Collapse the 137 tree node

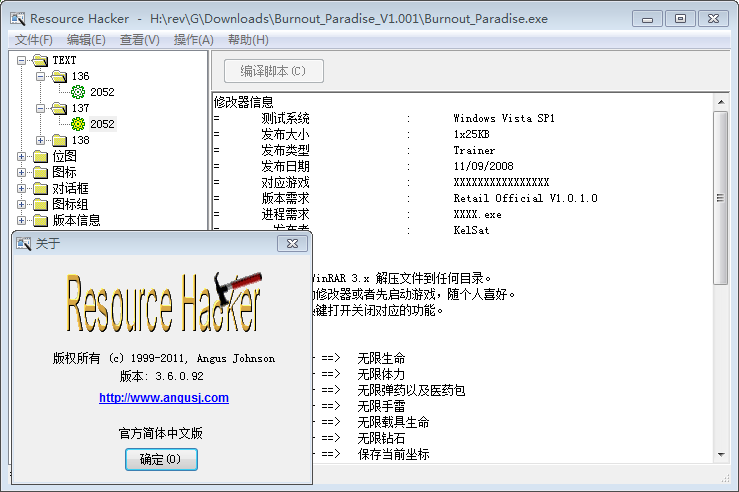coord(41,108)
